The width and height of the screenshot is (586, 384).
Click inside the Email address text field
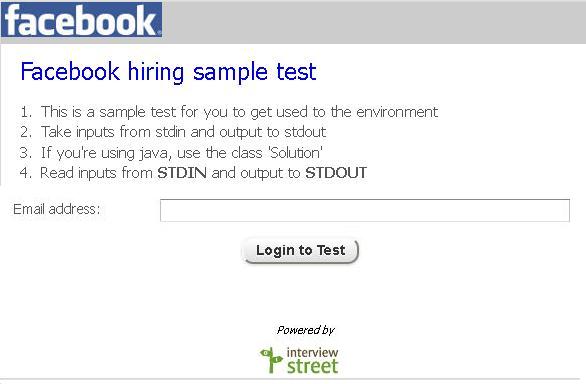click(365, 210)
